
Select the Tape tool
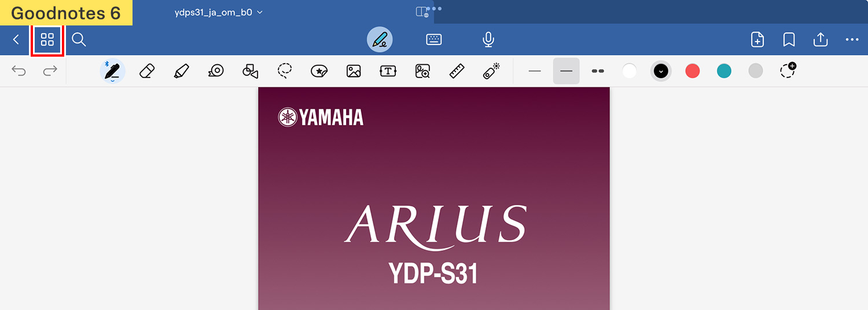pyautogui.click(x=216, y=71)
